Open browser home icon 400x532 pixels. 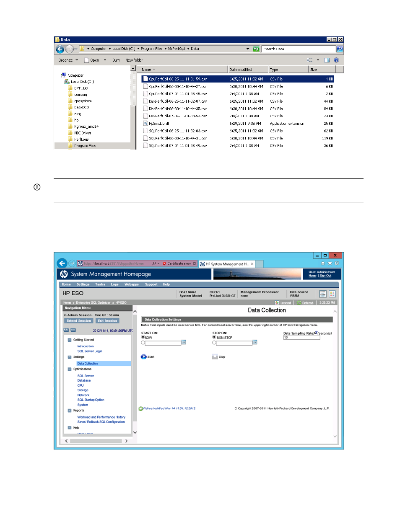(x=323, y=263)
